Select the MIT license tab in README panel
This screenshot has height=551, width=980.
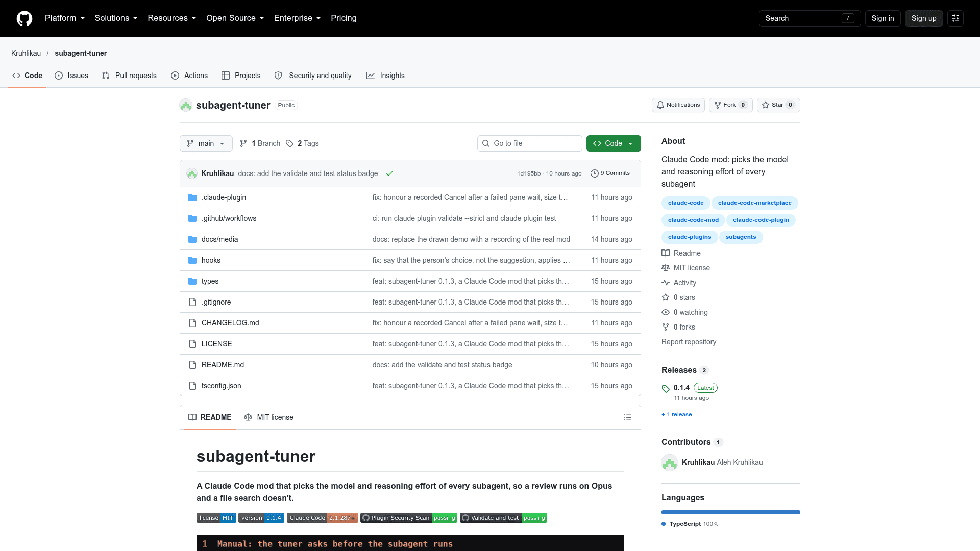(269, 417)
